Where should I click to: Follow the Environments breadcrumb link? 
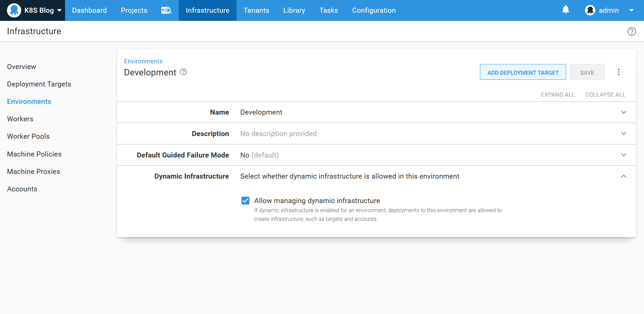coord(143,61)
